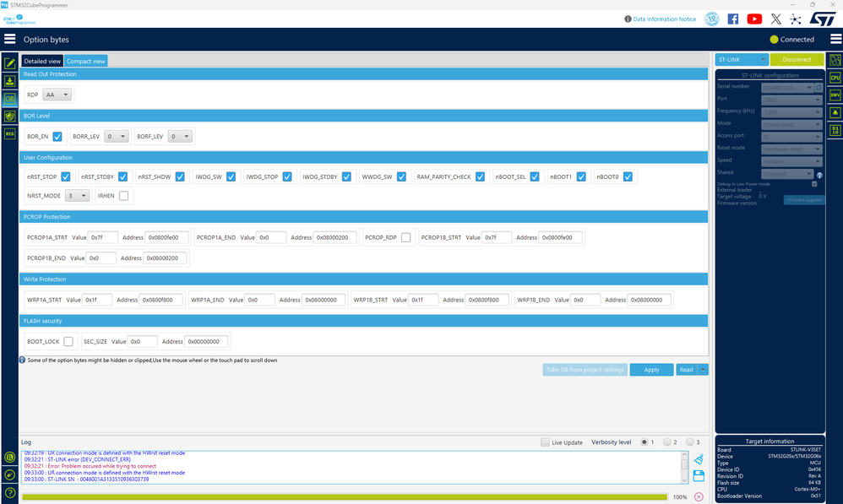Screen dimensions: 843x504
Task: Click the WRP1A_END Value field
Action: point(259,300)
